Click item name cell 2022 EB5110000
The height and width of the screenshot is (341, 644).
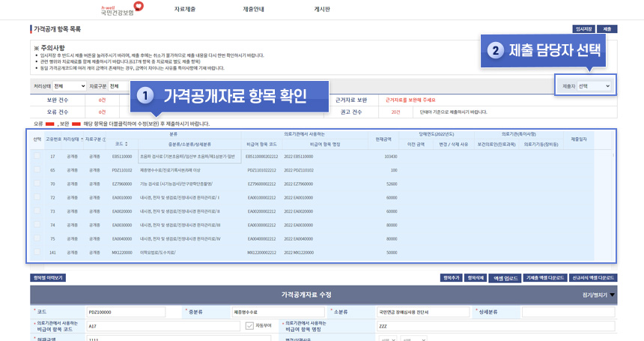[299, 157]
